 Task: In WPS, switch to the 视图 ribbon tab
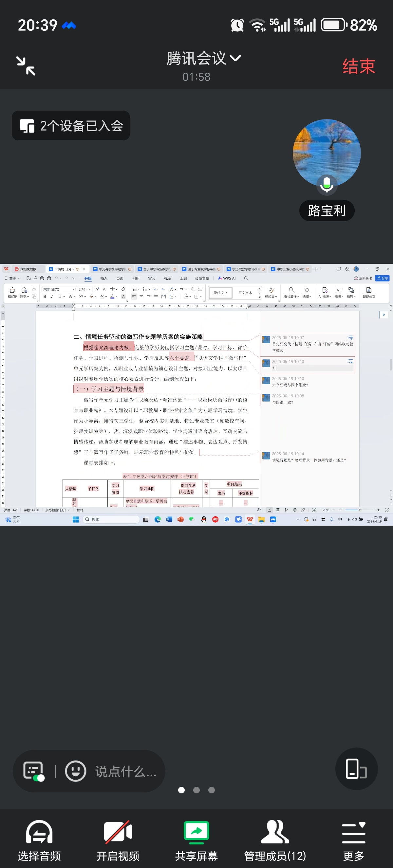tap(167, 278)
